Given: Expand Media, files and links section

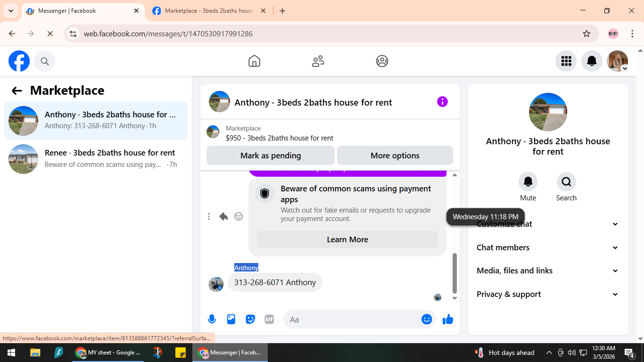Looking at the screenshot, I should [x=547, y=271].
